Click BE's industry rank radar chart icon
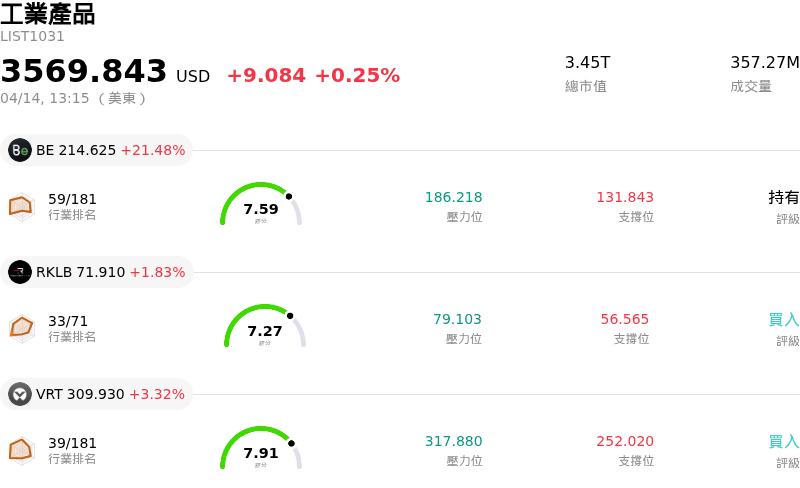 point(22,206)
